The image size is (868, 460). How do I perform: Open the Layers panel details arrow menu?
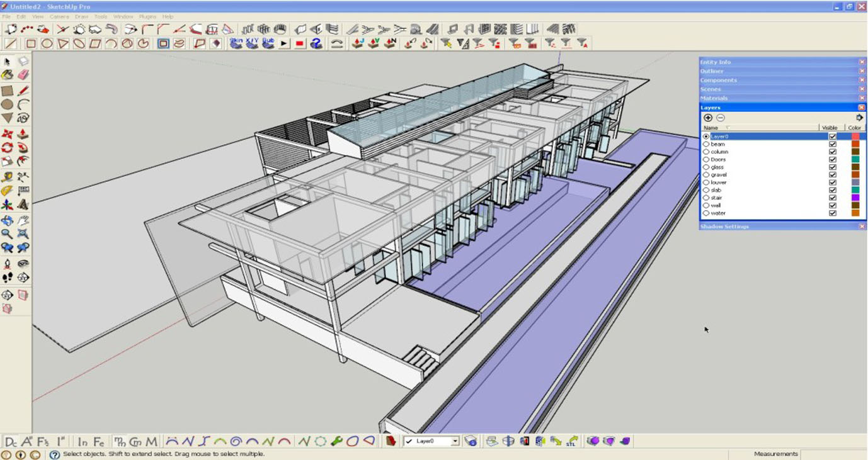(859, 118)
